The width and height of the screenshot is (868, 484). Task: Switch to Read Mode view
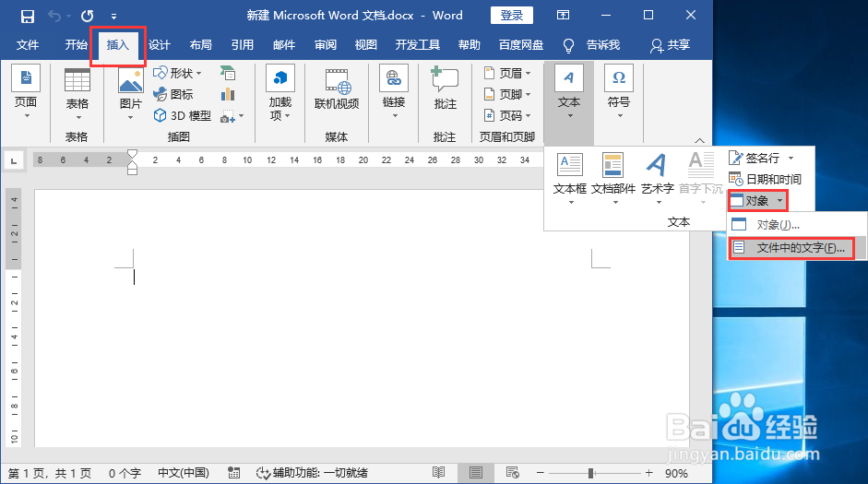pos(438,473)
